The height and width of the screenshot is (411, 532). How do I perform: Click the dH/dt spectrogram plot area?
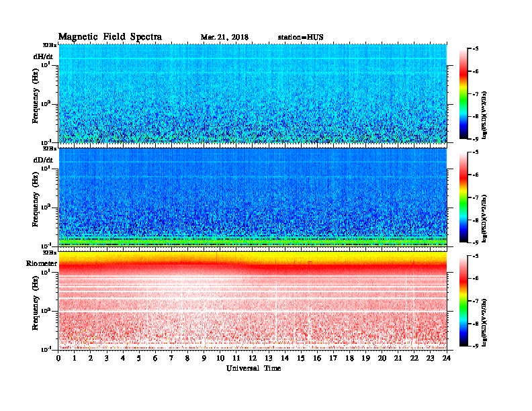[x=253, y=93]
